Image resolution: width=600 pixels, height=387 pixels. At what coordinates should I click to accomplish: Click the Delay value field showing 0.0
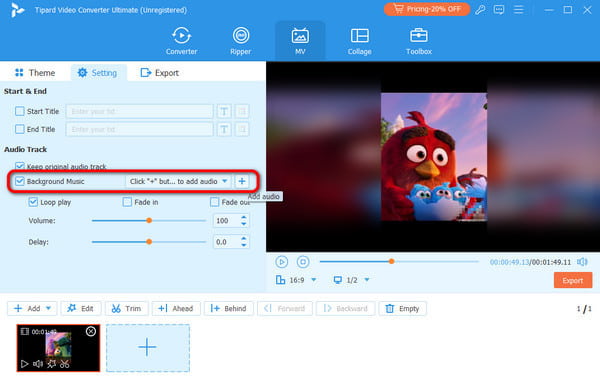226,242
